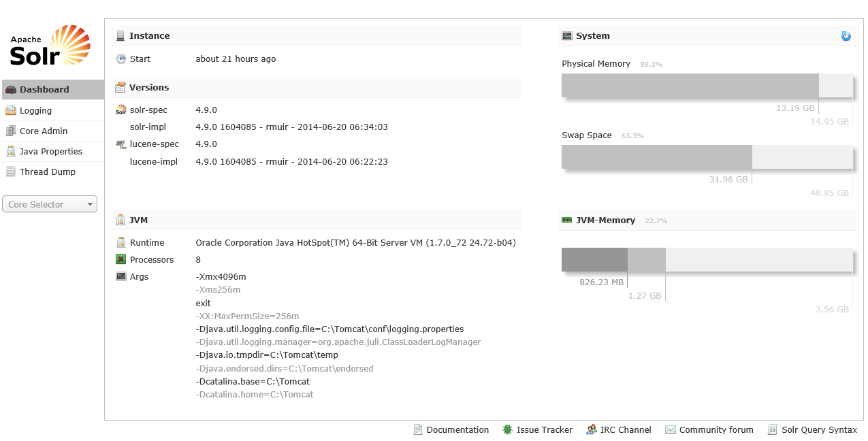Open the Core Selector dropdown

point(49,203)
